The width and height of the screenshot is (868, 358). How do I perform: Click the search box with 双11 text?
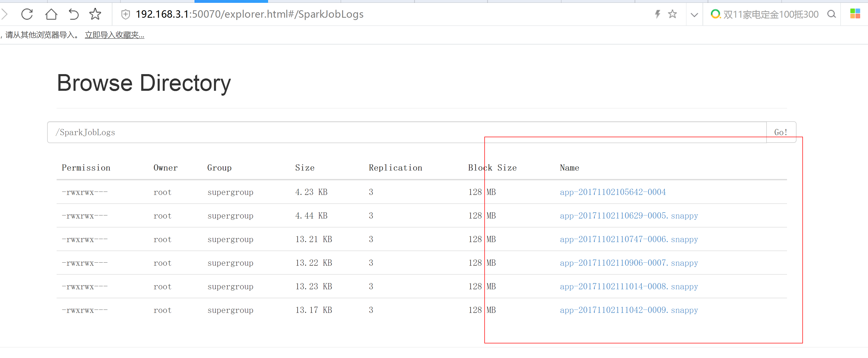[770, 14]
